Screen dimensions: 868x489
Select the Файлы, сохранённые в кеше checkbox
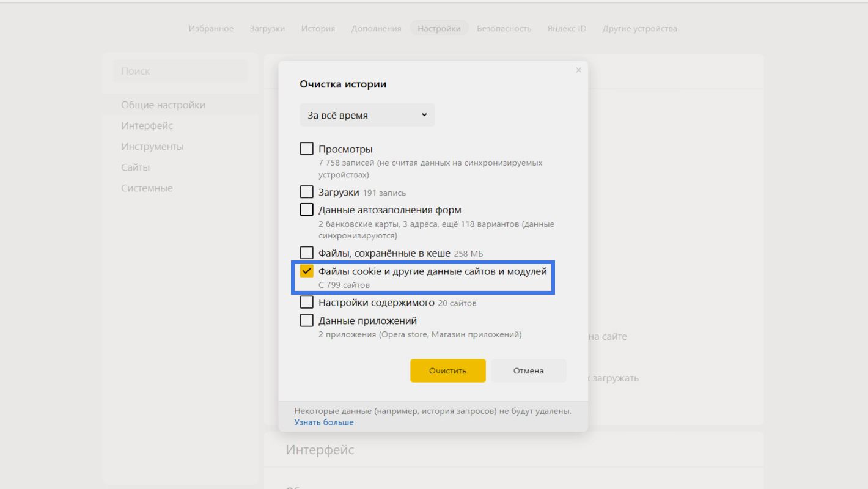point(307,252)
